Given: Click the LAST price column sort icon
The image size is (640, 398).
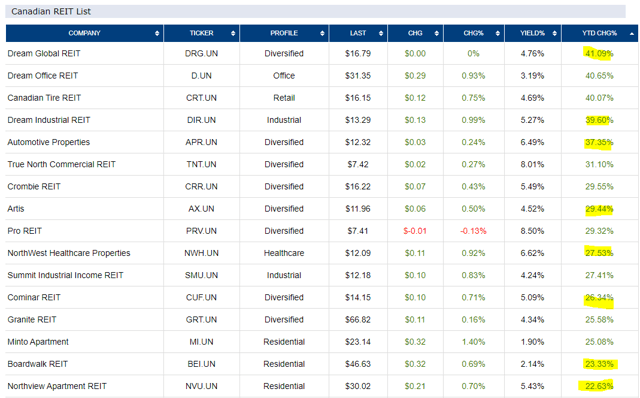Looking at the screenshot, I should [381, 33].
